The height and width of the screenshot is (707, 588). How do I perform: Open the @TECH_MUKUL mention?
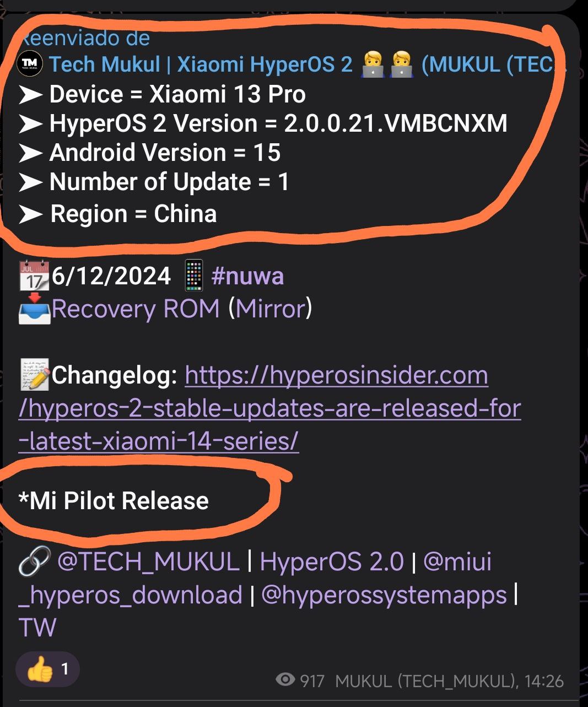pyautogui.click(x=148, y=562)
